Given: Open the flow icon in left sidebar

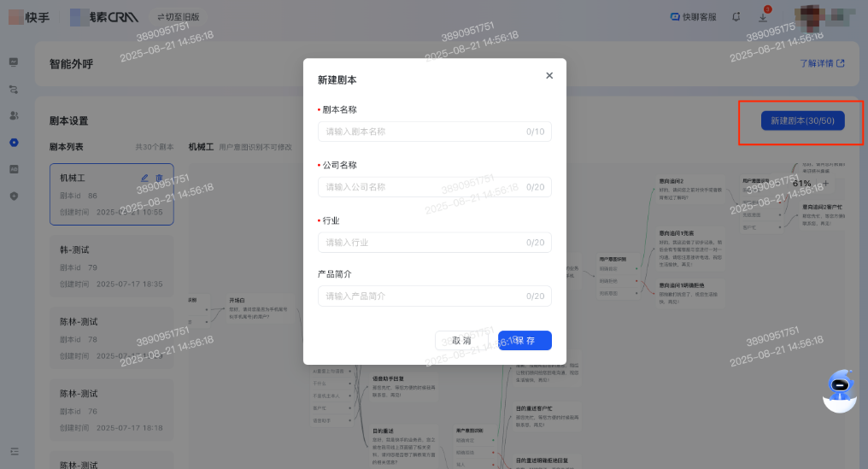Looking at the screenshot, I should [x=14, y=89].
